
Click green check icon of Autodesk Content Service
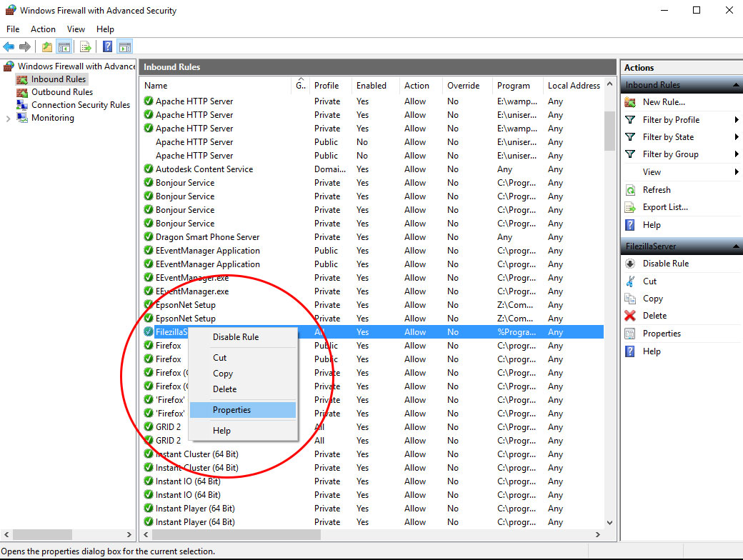(149, 169)
